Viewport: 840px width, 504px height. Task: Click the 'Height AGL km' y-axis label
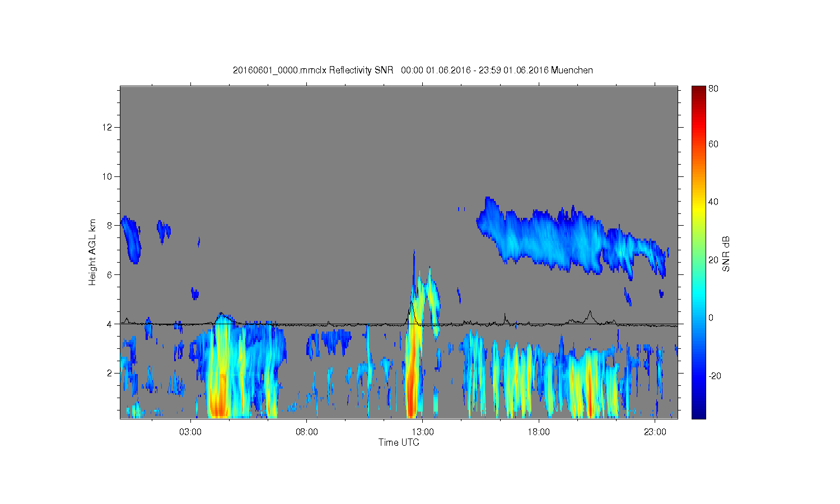92,252
